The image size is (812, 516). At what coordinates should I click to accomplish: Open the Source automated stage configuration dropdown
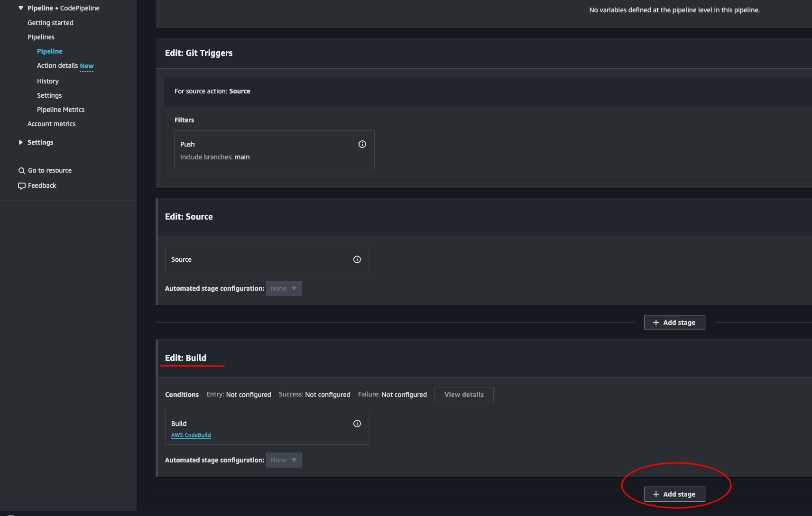pos(284,288)
